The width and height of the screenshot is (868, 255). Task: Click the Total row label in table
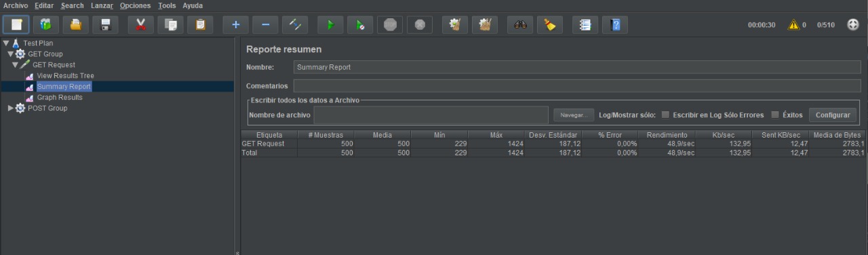(250, 153)
